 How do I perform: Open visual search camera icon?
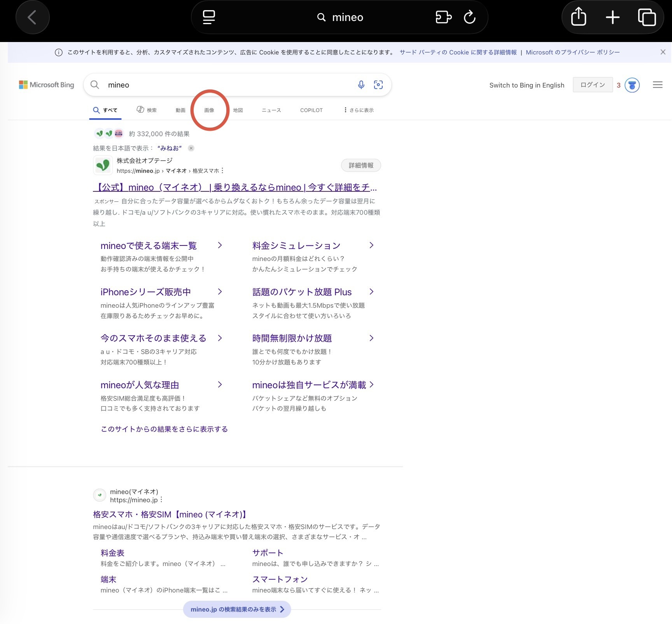tap(378, 85)
